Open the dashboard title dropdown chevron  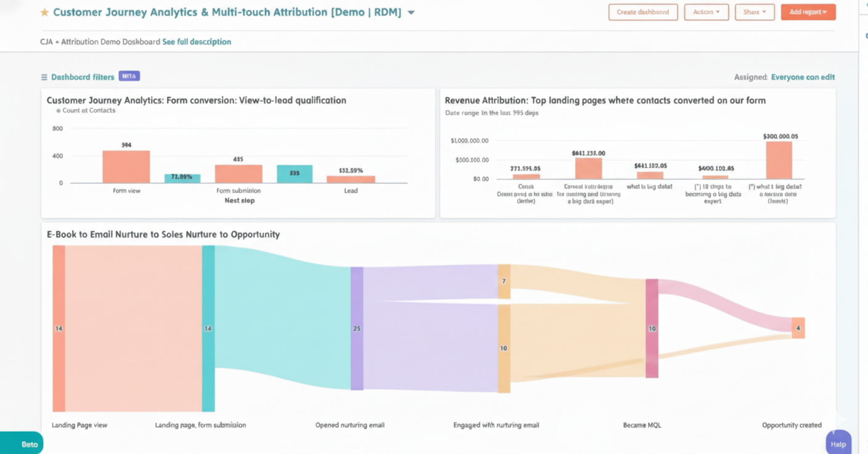(412, 12)
